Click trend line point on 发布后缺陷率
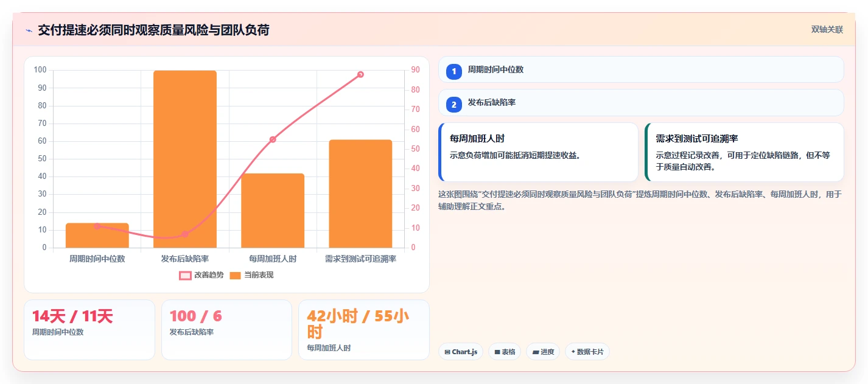Image resolution: width=868 pixels, height=384 pixels. [185, 234]
